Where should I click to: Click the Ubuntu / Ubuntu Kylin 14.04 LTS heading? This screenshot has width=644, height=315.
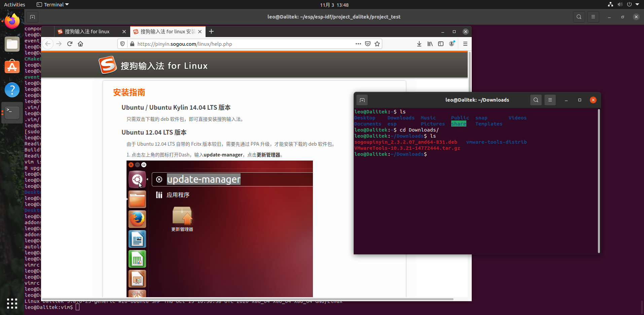click(176, 107)
